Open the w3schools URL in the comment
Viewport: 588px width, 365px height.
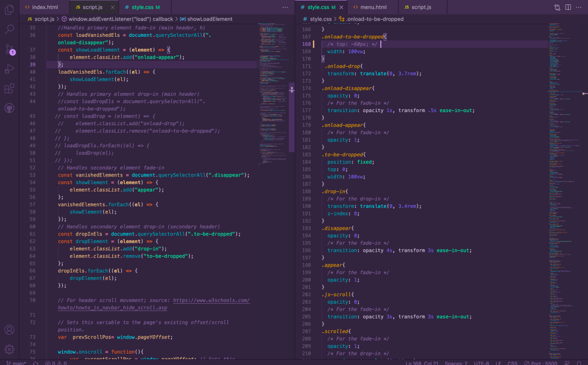pos(210,300)
